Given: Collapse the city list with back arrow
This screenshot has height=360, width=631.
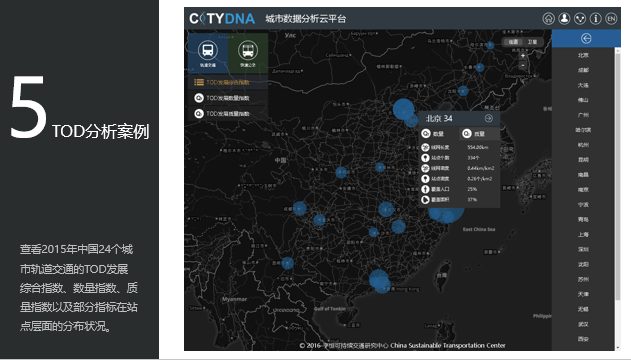Looking at the screenshot, I should [x=586, y=38].
